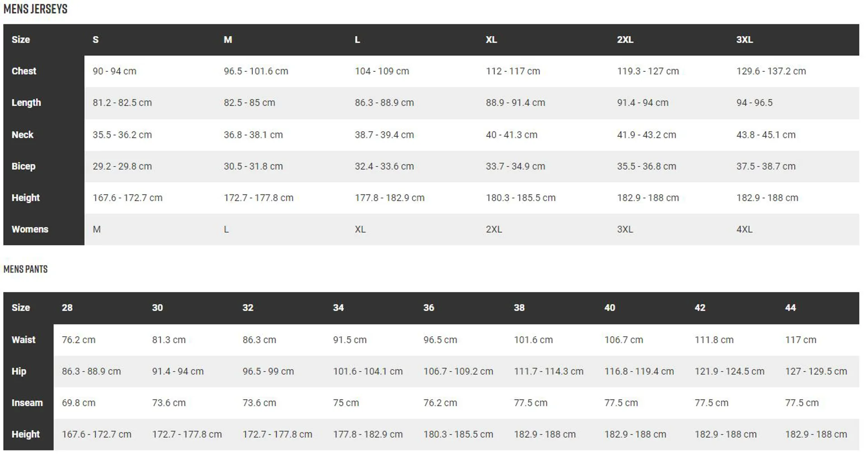Screen dimensions: 868x461
Task: Click the Bicep row label
Action: (x=24, y=166)
